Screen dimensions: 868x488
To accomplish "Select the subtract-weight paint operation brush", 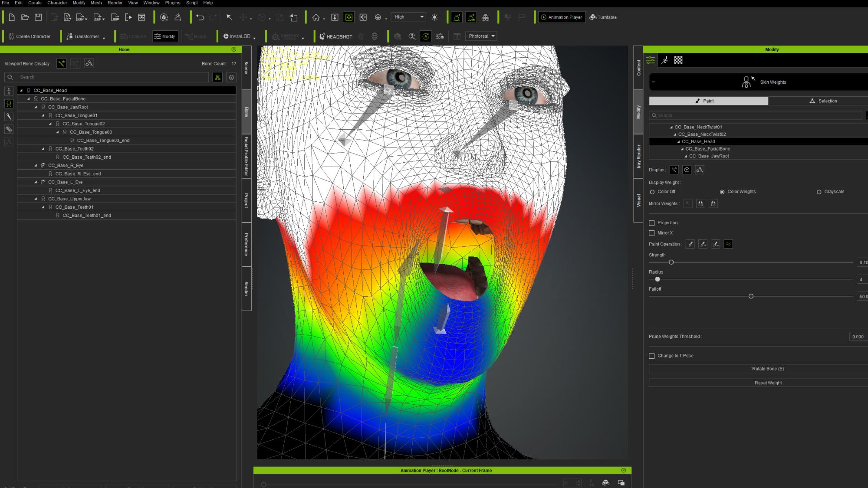I will tap(716, 244).
